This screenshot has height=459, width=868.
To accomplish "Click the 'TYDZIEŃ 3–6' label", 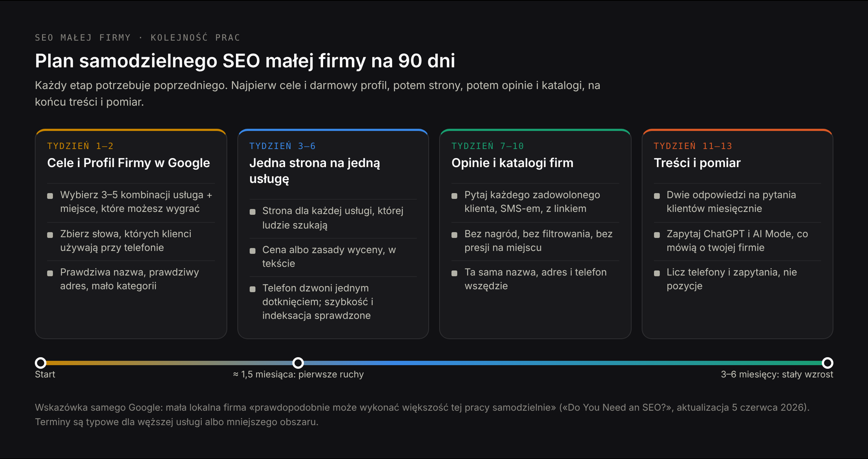I will 282,146.
